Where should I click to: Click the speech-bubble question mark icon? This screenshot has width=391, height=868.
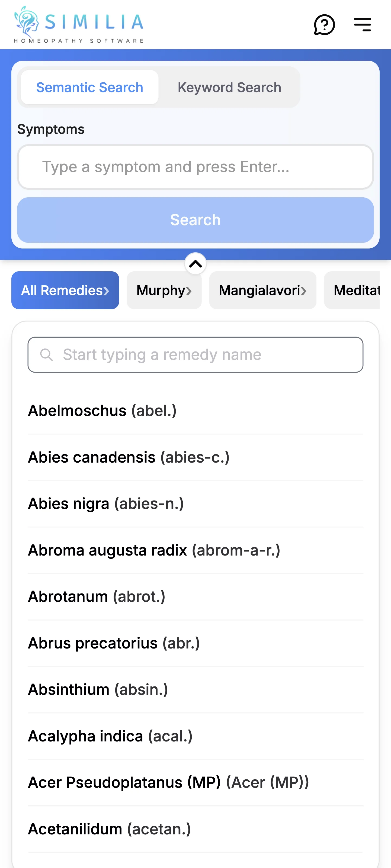(324, 25)
